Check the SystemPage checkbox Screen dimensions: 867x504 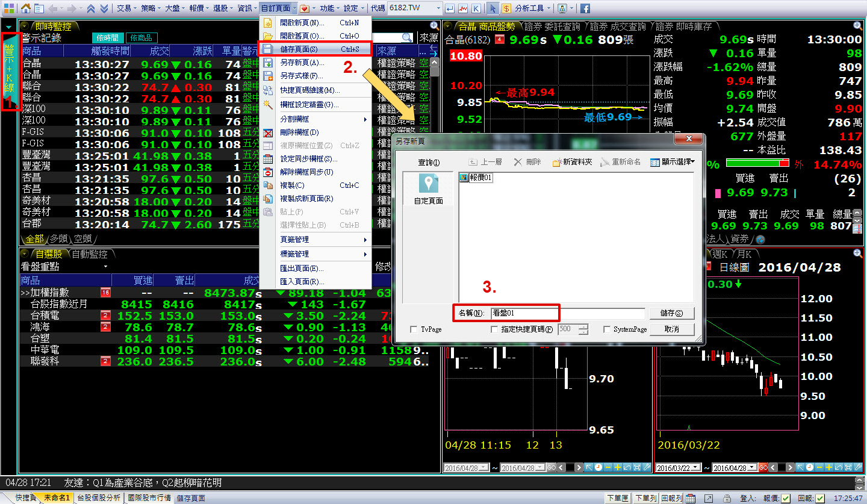coord(607,329)
